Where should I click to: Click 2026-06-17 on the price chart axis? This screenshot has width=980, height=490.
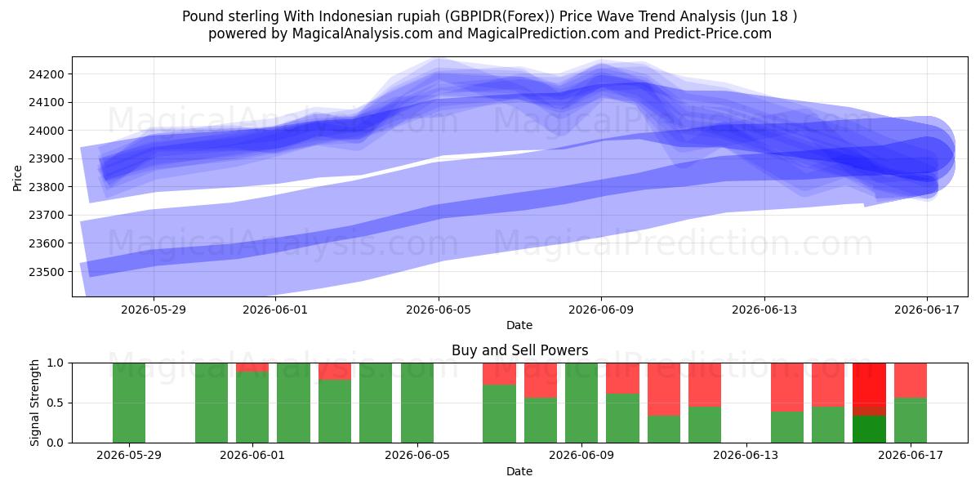tap(927, 310)
